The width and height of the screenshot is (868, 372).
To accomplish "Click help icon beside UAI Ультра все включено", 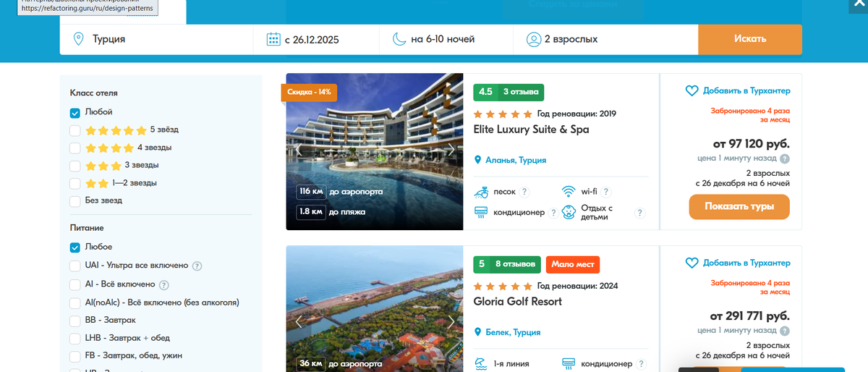I will click(x=197, y=266).
